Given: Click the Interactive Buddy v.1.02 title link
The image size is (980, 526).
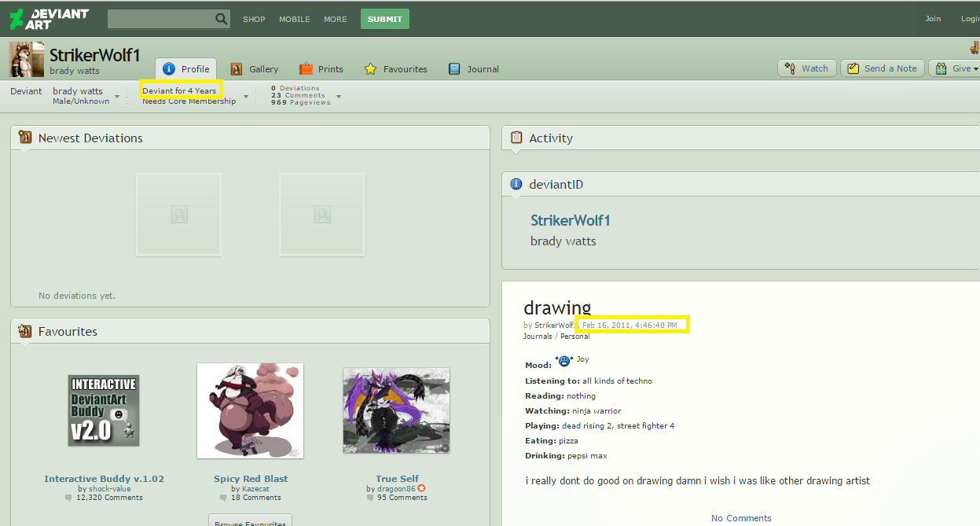Looking at the screenshot, I should (x=104, y=479).
